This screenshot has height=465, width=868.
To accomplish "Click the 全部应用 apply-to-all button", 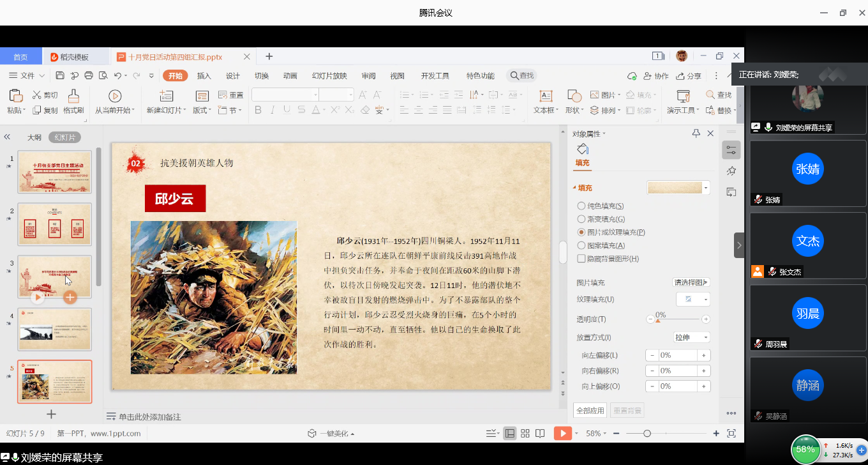I will click(590, 411).
